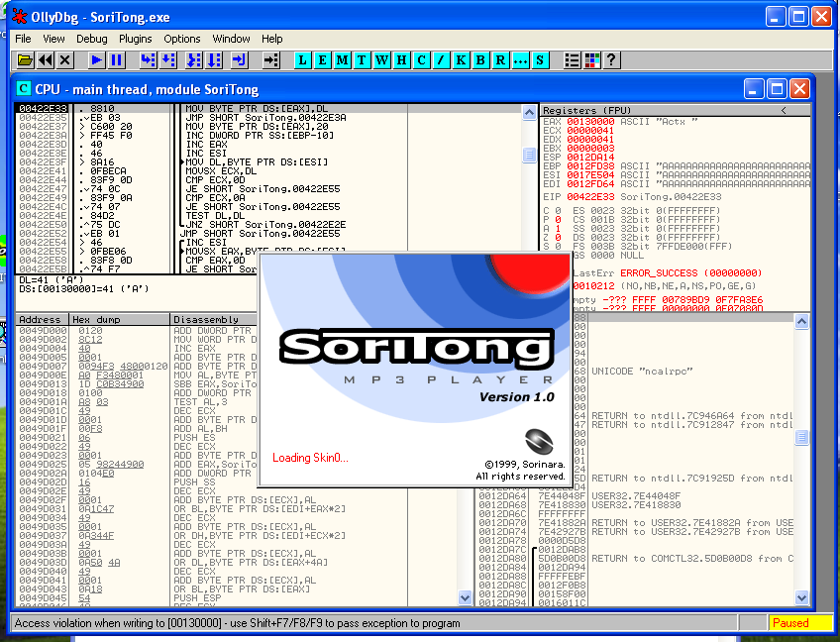Select the 'CMP ECX,0D' instruction row

[267, 180]
